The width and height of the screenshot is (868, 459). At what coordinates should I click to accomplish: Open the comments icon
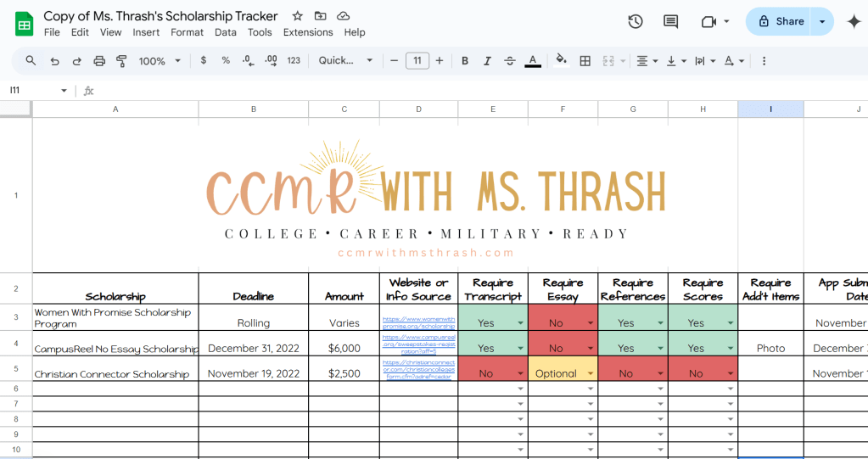tap(670, 22)
